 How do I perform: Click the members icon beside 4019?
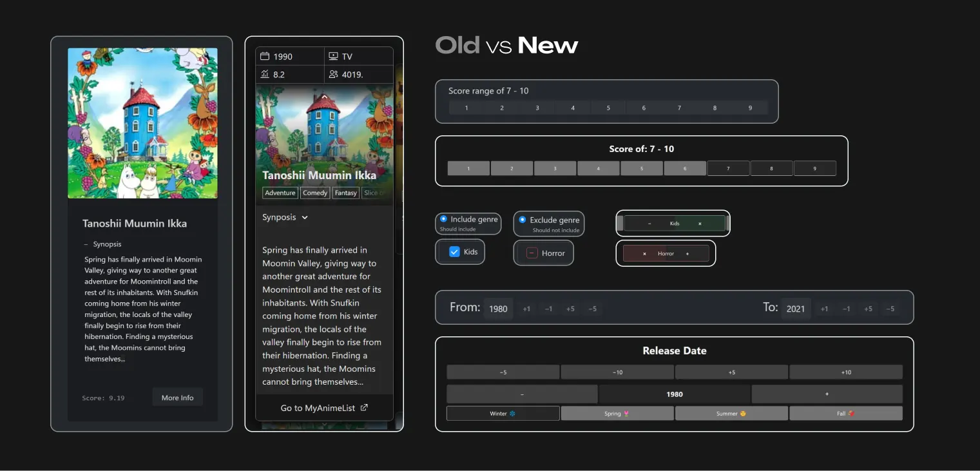[333, 75]
